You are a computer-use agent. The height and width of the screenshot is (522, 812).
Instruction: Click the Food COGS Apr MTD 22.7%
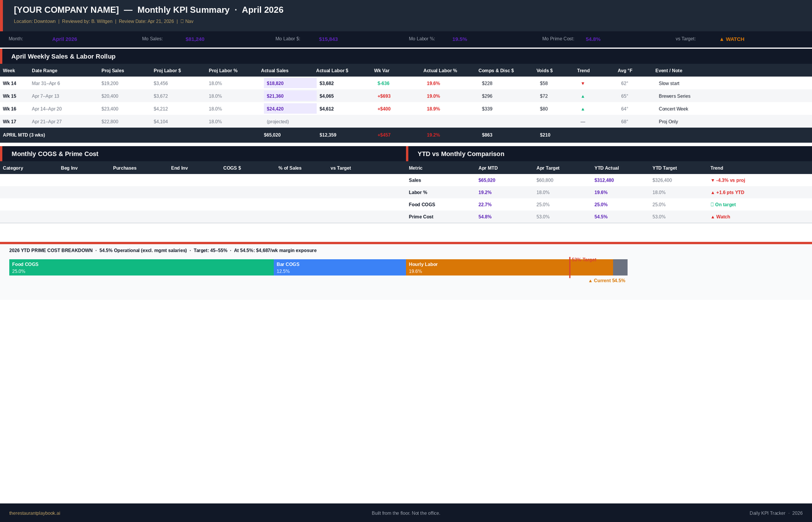point(485,205)
